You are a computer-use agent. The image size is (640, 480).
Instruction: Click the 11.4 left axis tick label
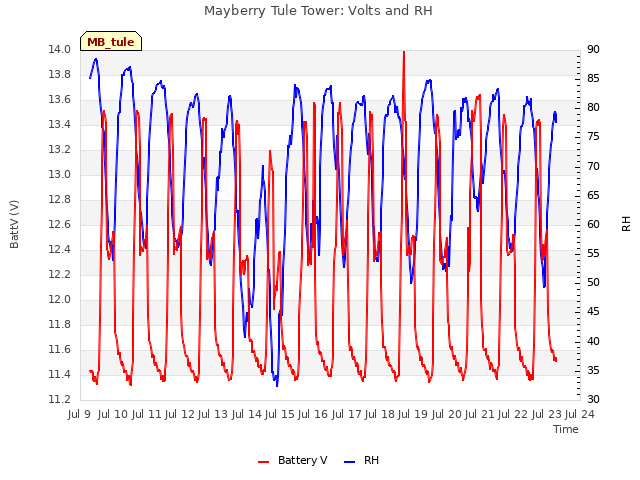(59, 374)
